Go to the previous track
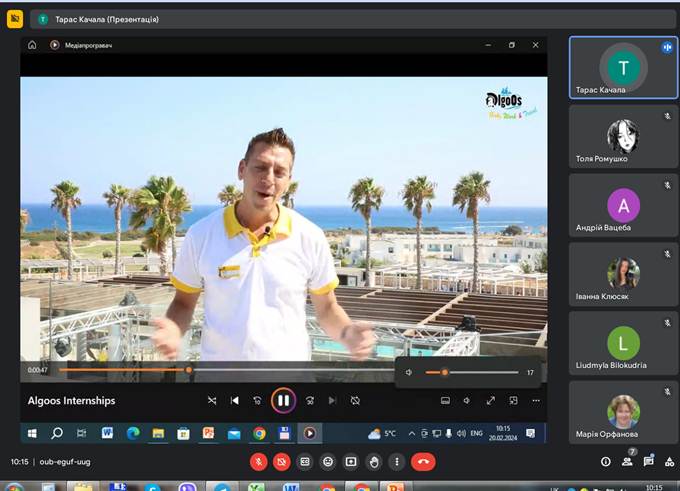The height and width of the screenshot is (491, 680). pyautogui.click(x=235, y=400)
